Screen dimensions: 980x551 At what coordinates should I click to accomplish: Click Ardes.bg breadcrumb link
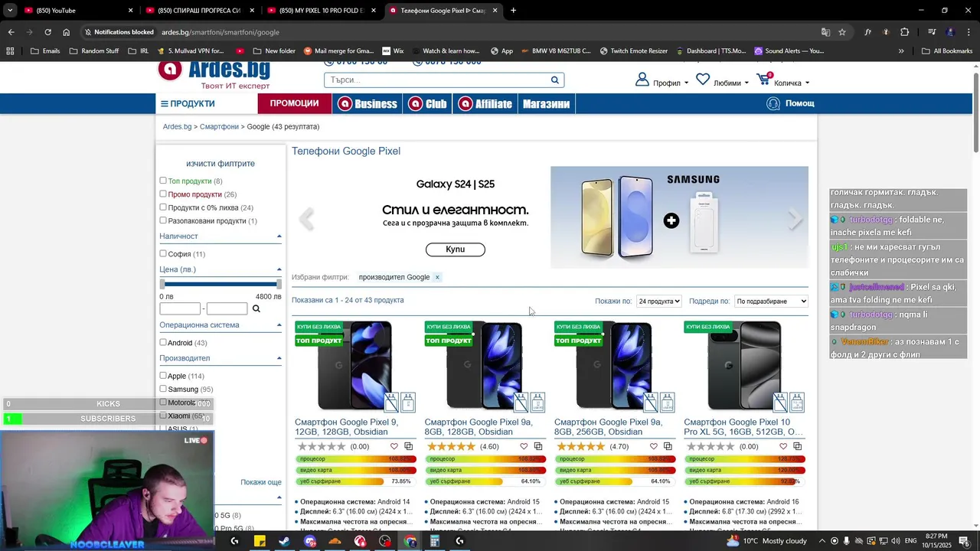pyautogui.click(x=177, y=127)
